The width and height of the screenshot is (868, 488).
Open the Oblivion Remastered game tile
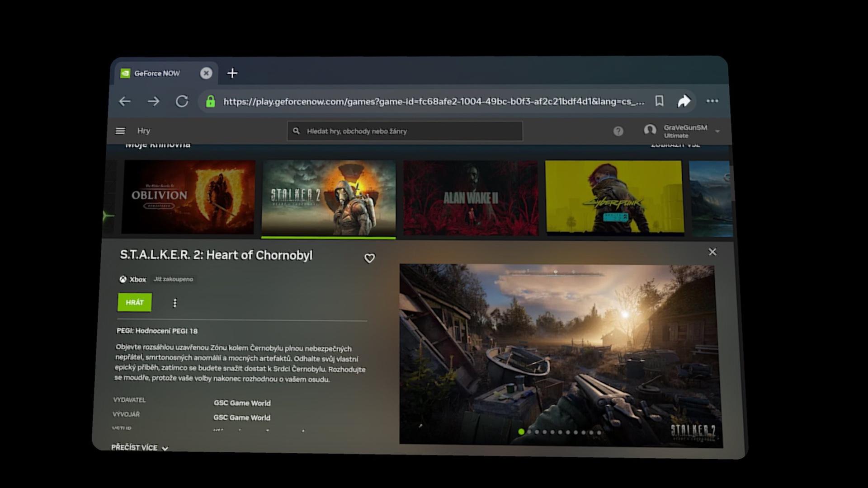tap(189, 197)
